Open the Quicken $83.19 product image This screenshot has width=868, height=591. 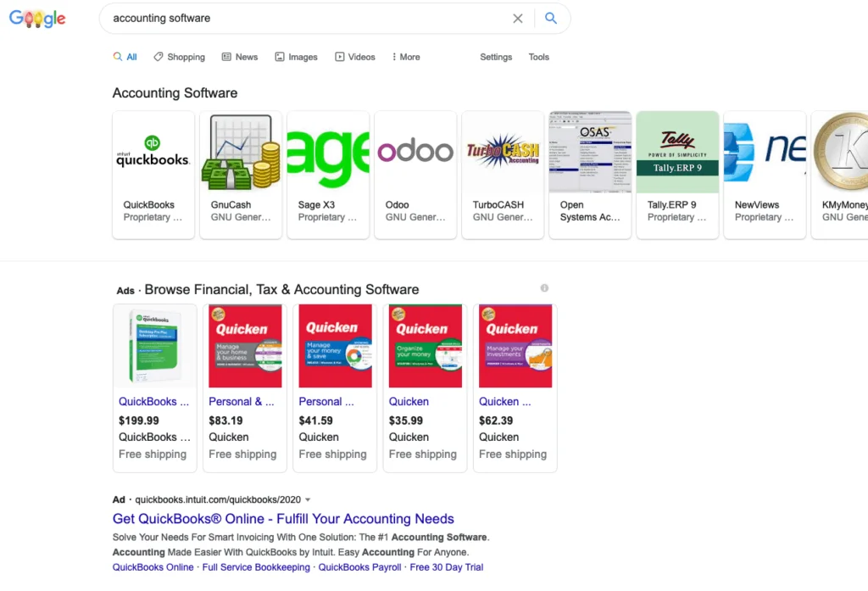pos(245,346)
